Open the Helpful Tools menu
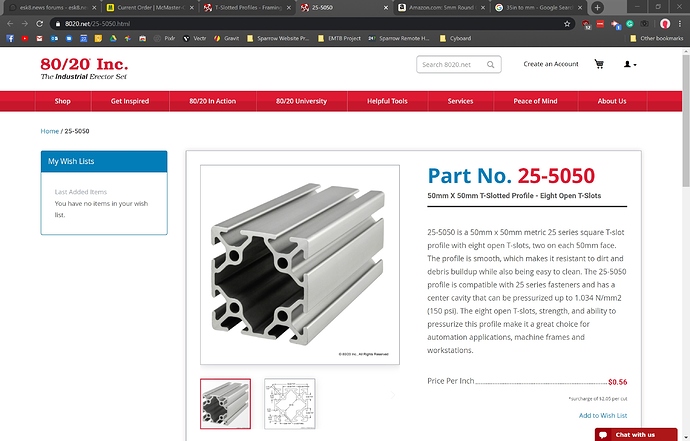 coord(387,101)
